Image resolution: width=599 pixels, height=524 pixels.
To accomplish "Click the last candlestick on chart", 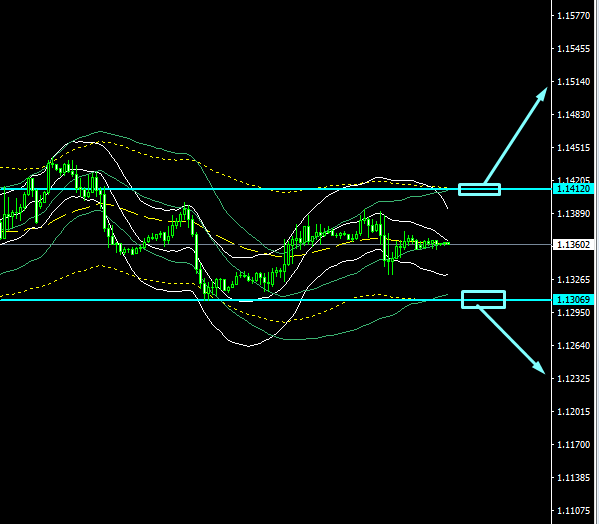I will [x=448, y=243].
